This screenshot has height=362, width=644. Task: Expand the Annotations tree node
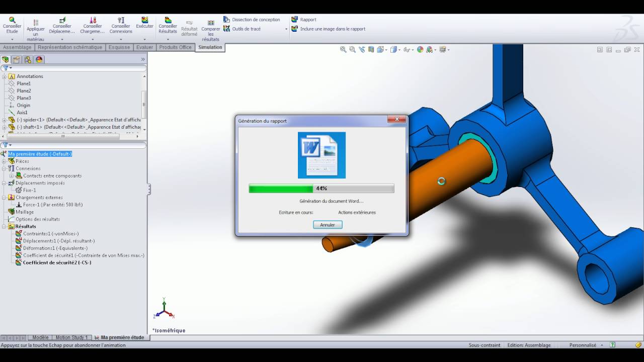5,76
